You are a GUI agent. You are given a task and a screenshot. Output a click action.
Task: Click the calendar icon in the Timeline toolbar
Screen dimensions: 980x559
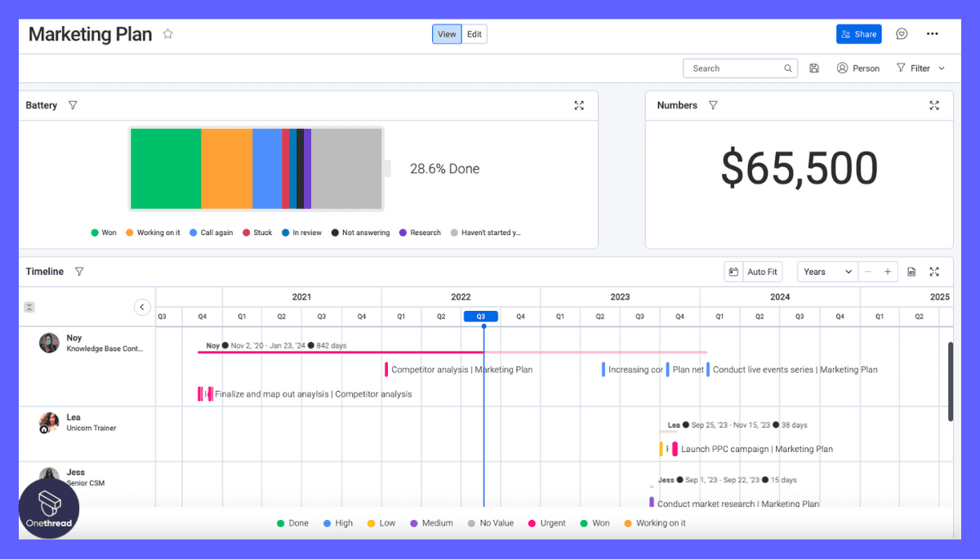point(733,271)
